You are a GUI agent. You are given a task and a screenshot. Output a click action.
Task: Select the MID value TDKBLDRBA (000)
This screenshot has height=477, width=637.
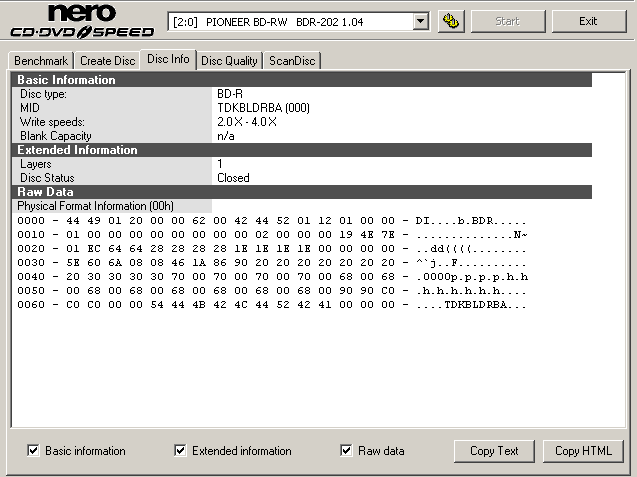click(x=263, y=108)
